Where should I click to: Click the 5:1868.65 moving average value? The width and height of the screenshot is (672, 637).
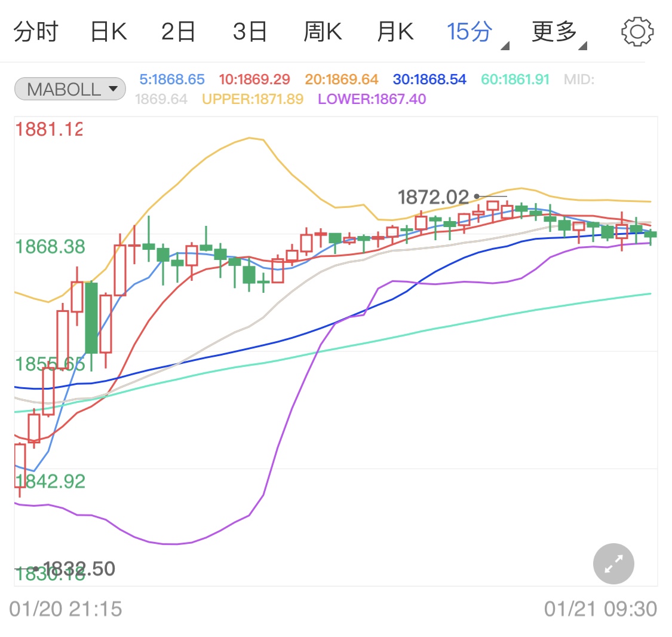tap(172, 79)
